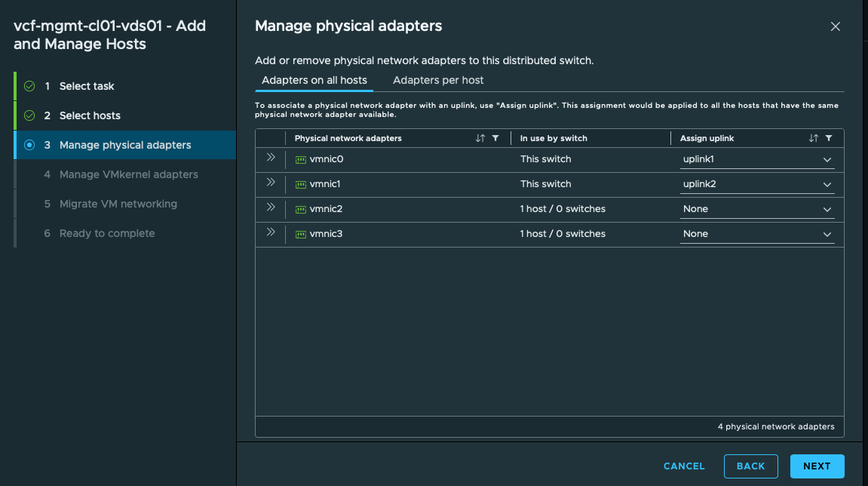The image size is (868, 486).
Task: Click 'Physical network adapters' column header text
Action: pyautogui.click(x=348, y=139)
